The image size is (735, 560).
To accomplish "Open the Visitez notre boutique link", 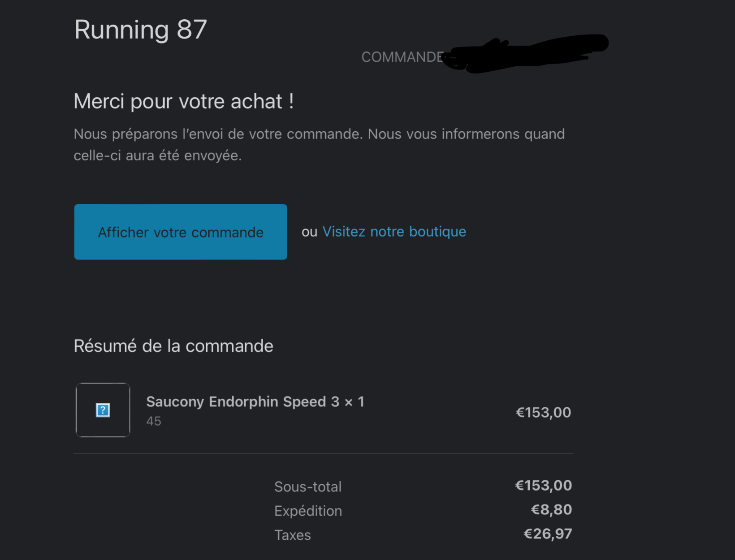I will point(394,232).
